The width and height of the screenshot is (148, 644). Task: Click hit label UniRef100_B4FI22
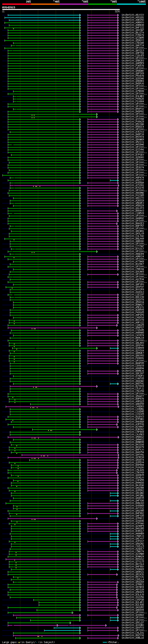click(133, 28)
